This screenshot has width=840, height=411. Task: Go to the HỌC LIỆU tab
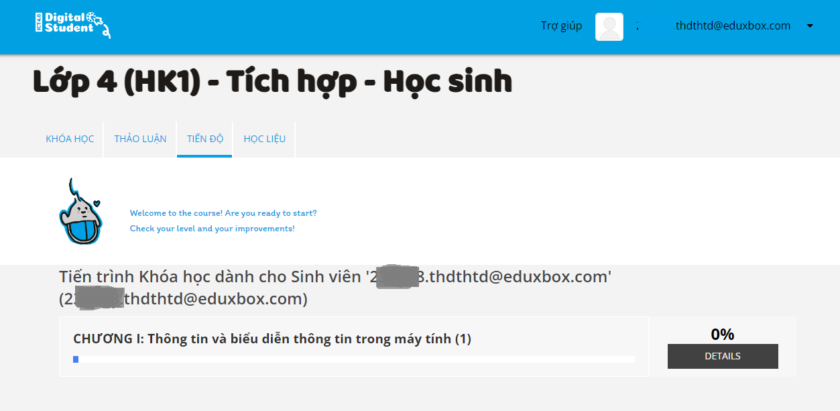point(264,139)
